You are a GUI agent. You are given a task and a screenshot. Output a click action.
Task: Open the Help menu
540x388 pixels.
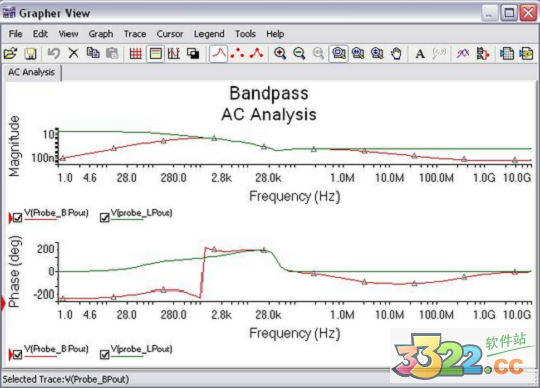tap(275, 34)
